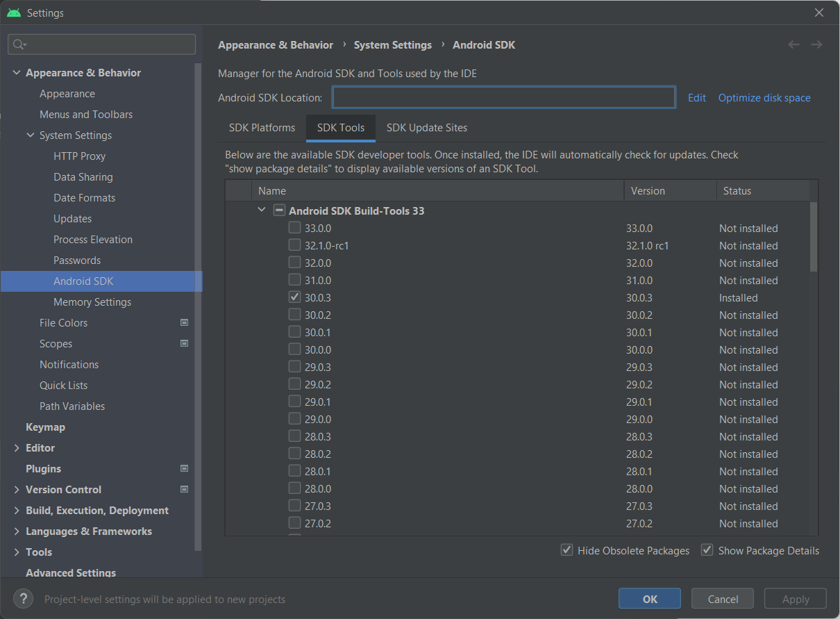Image resolution: width=840 pixels, height=619 pixels.
Task: Click the project-level icon beside Plugins
Action: tap(184, 468)
